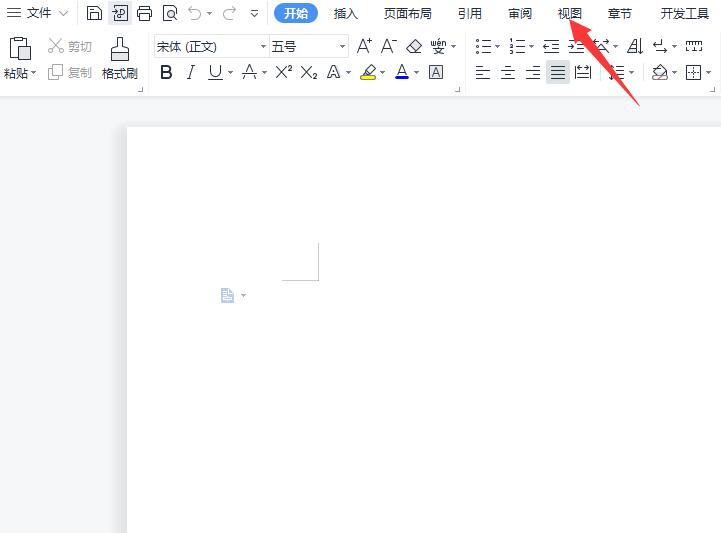Decrease font size with A- icon
Screen dimensions: 721x533
pyautogui.click(x=389, y=46)
